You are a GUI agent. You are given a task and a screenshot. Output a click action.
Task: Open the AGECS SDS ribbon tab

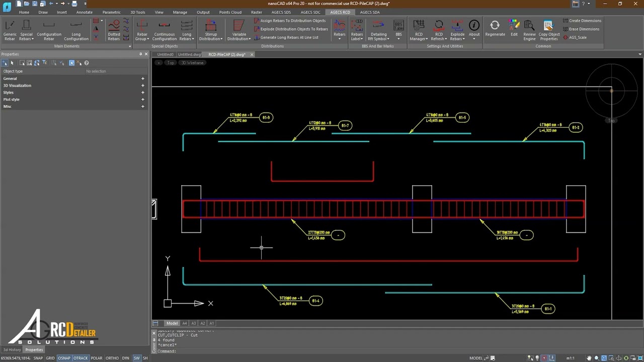click(x=281, y=12)
